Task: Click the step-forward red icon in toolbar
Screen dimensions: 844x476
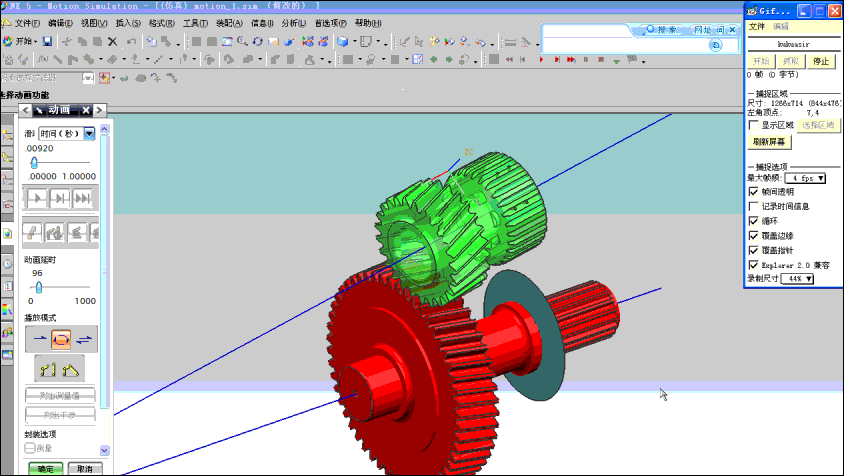Action: click(x=557, y=59)
